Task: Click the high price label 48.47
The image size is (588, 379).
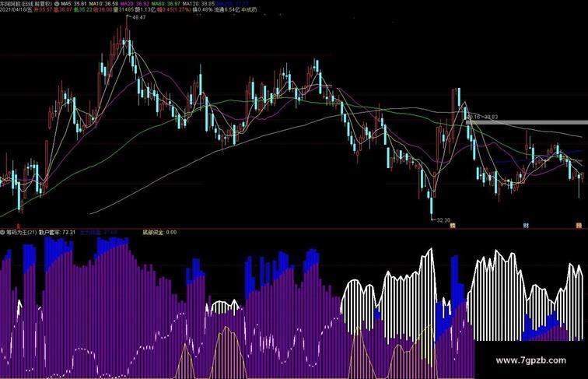Action: point(139,17)
